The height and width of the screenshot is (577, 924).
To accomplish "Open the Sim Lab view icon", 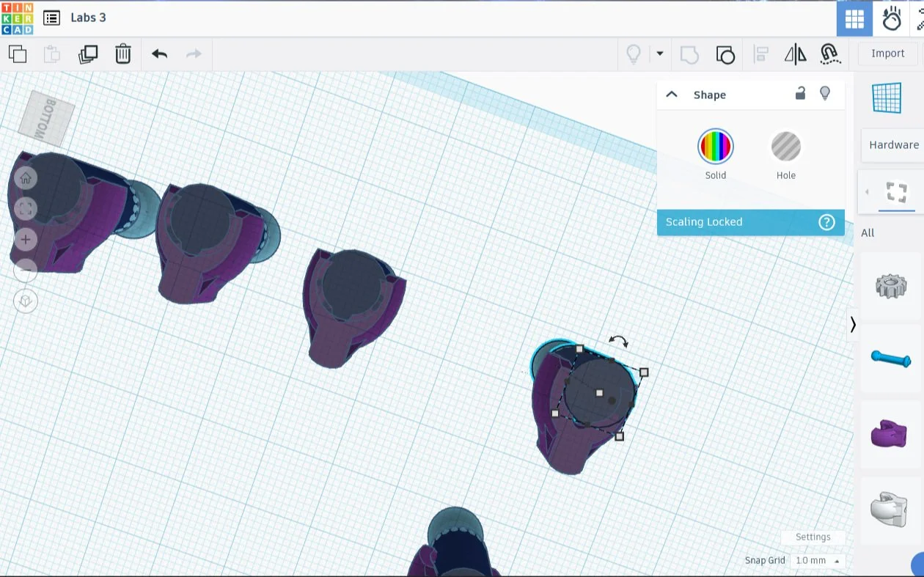I will click(892, 18).
